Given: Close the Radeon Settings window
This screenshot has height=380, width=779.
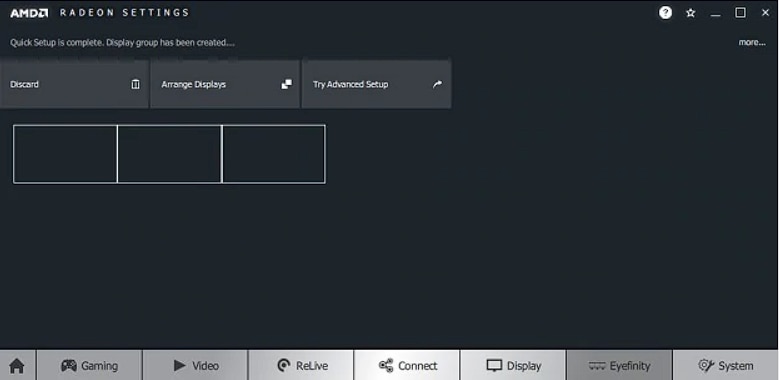Looking at the screenshot, I should 765,13.
